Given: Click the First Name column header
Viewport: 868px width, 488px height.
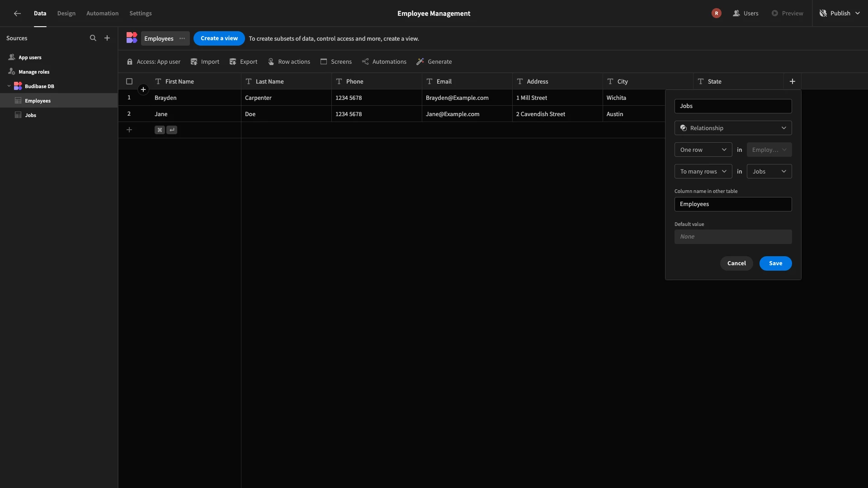Looking at the screenshot, I should click(x=196, y=81).
